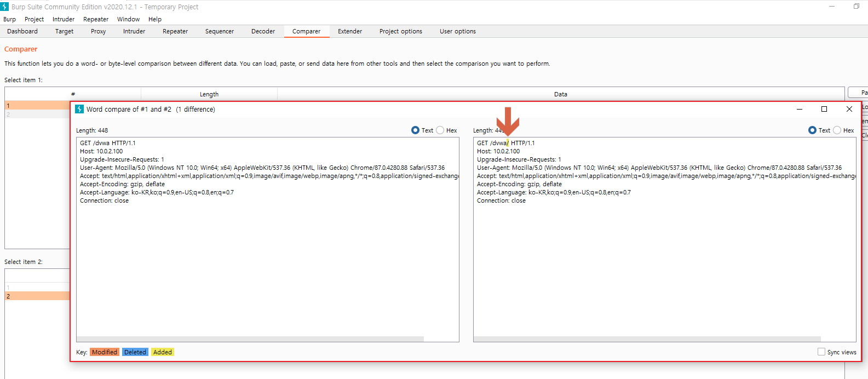Switch to the Decoder tab
Image resolution: width=868 pixels, height=379 pixels.
click(x=263, y=31)
